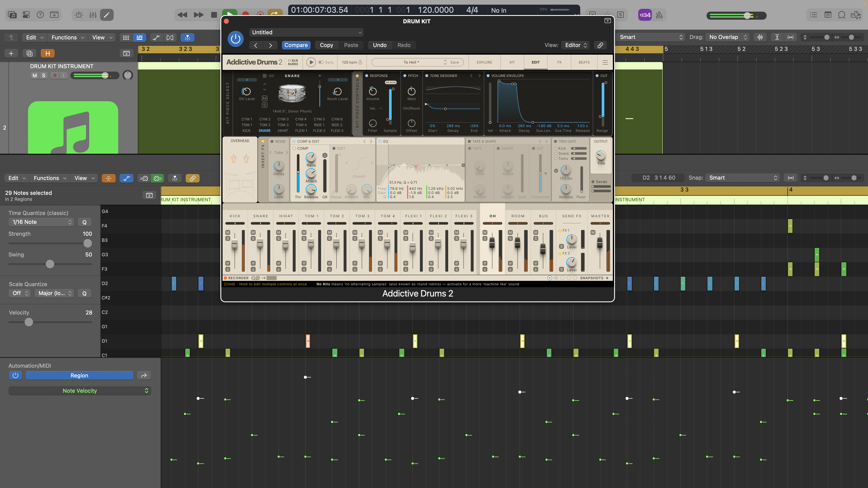Mute the DRUM KIT INSTRUMENT track
The width and height of the screenshot is (868, 488).
pyautogui.click(x=35, y=75)
